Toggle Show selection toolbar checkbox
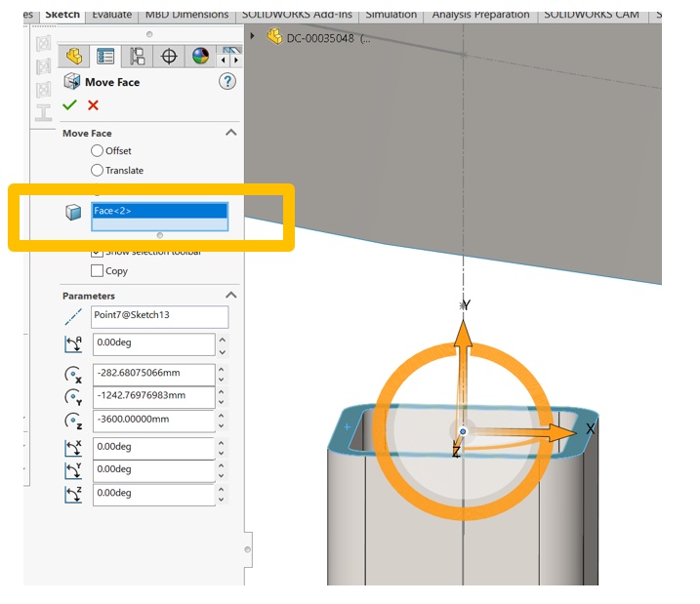The image size is (700, 604). point(97,254)
